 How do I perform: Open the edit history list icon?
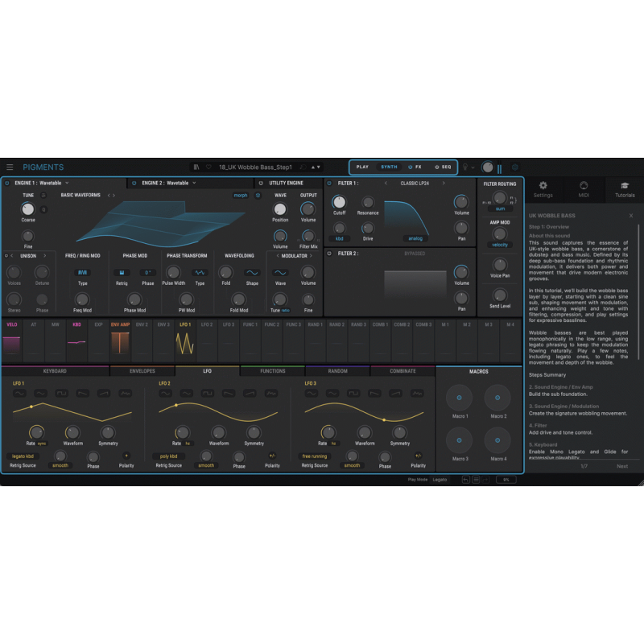click(476, 479)
